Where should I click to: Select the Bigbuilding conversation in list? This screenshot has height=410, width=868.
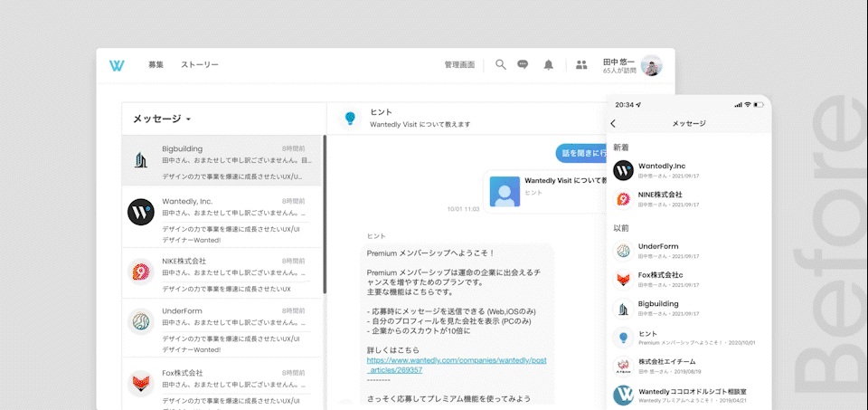tap(222, 161)
